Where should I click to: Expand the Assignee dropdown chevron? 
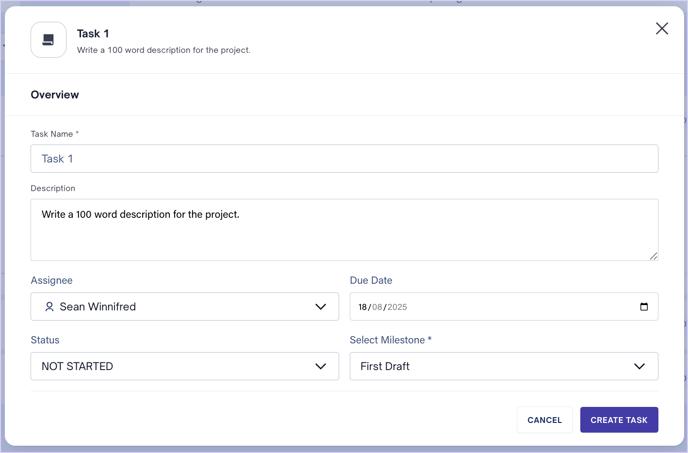tap(321, 306)
